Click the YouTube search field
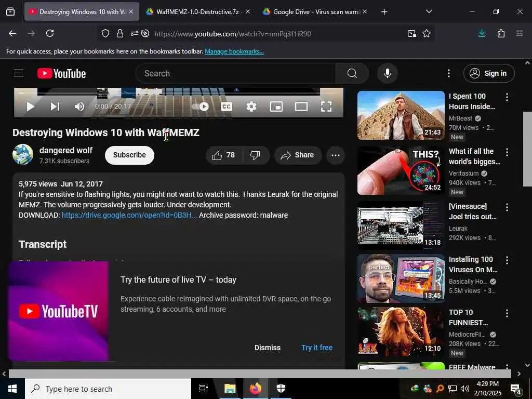 coord(236,73)
